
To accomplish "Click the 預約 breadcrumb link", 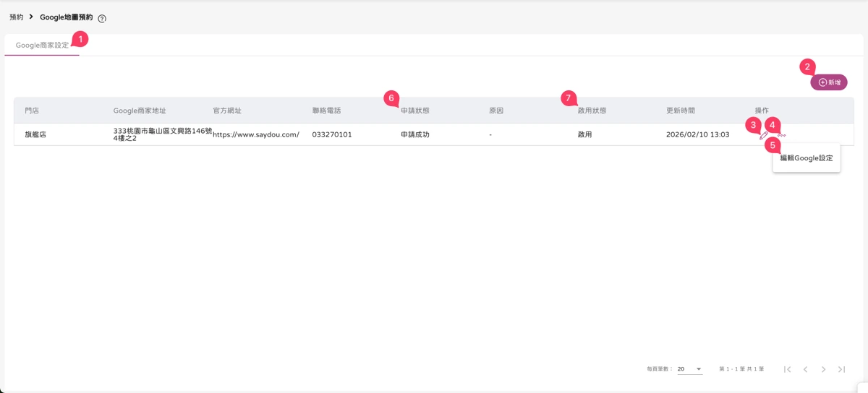I will tap(16, 17).
